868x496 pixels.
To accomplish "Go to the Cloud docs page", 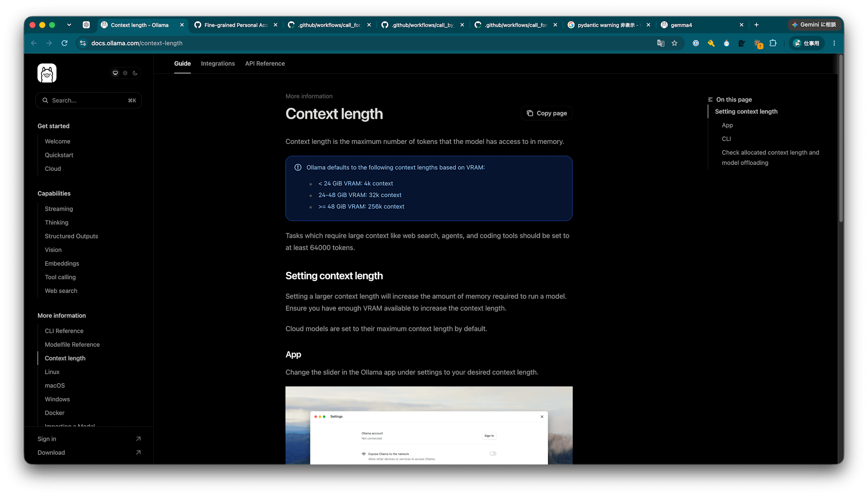I will [x=53, y=169].
